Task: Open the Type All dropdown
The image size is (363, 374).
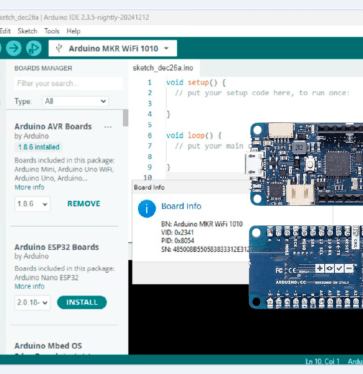Action: (75, 101)
